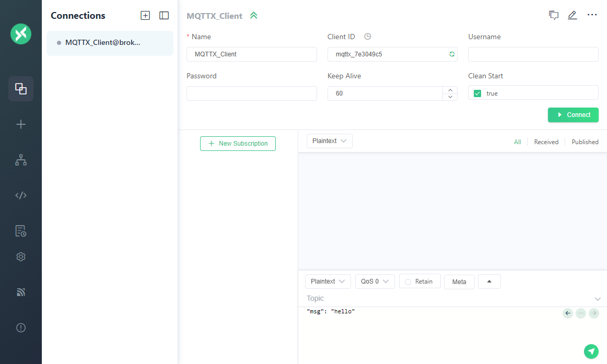Screen dimensions: 607x364
Task: Open the Log page sidebar icon
Action: 21,231
